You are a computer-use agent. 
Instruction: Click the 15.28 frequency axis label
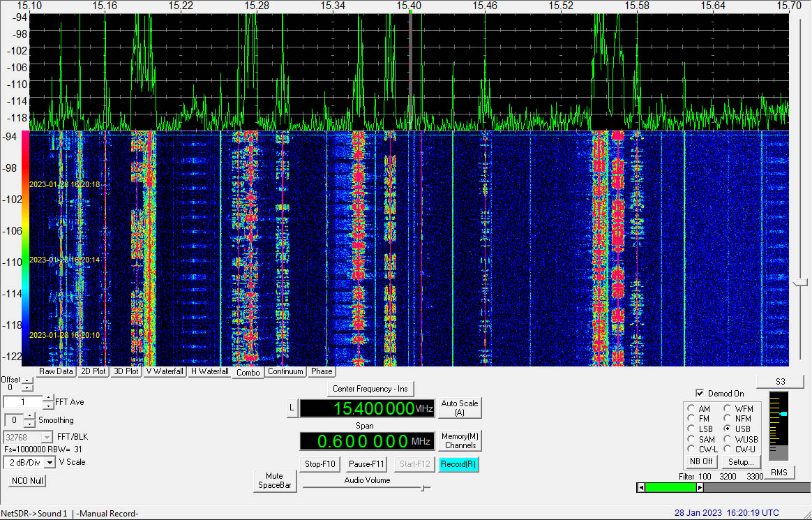pos(257,5)
